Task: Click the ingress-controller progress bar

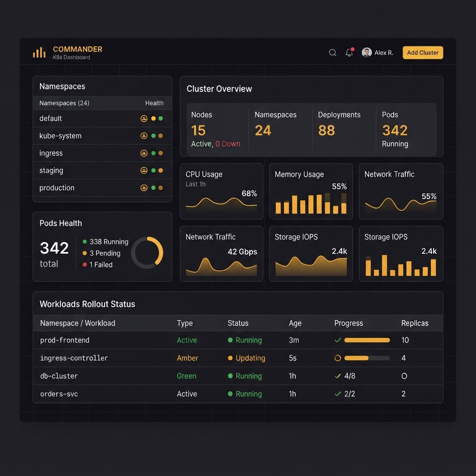Action: tap(367, 358)
